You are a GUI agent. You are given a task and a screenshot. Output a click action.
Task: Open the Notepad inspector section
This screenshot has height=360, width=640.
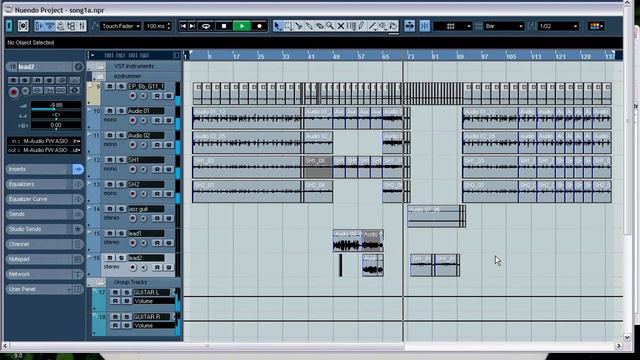44,259
